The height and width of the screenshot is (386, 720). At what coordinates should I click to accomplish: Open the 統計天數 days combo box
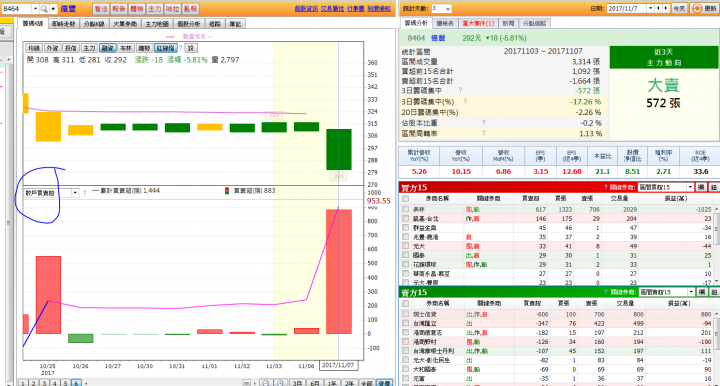[441, 8]
